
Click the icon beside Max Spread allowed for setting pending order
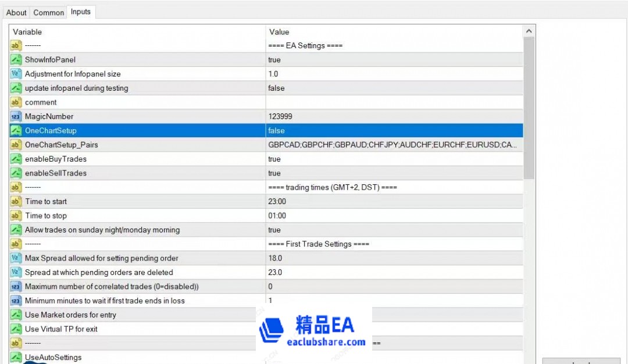pos(16,258)
